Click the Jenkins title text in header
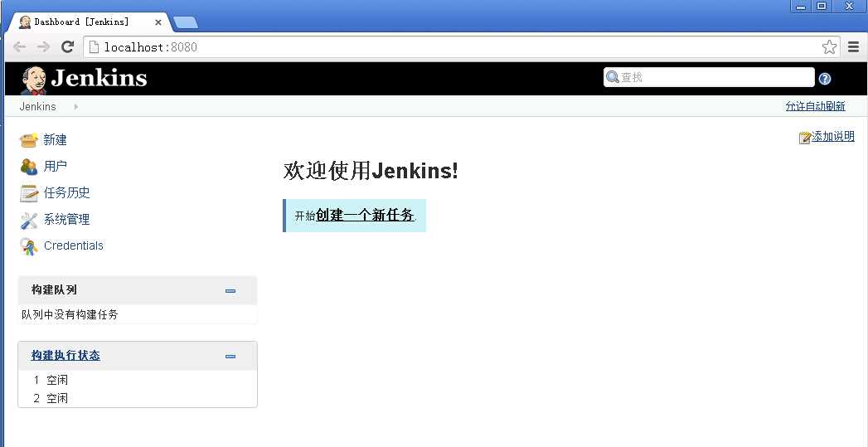Image resolution: width=868 pixels, height=447 pixels. pyautogui.click(x=99, y=78)
